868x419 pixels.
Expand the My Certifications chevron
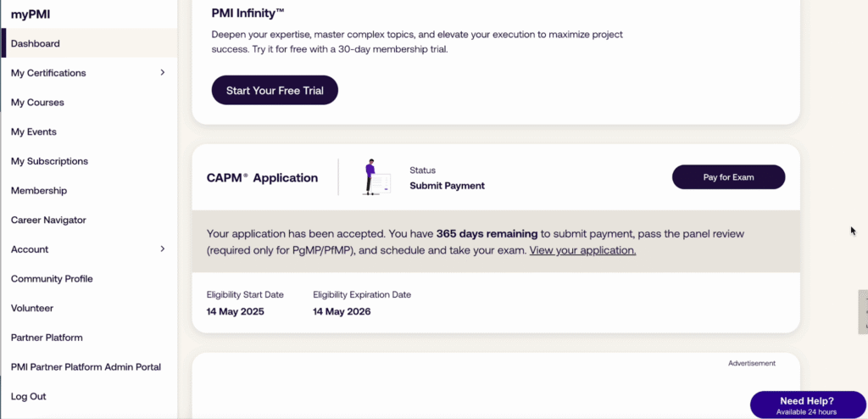162,73
